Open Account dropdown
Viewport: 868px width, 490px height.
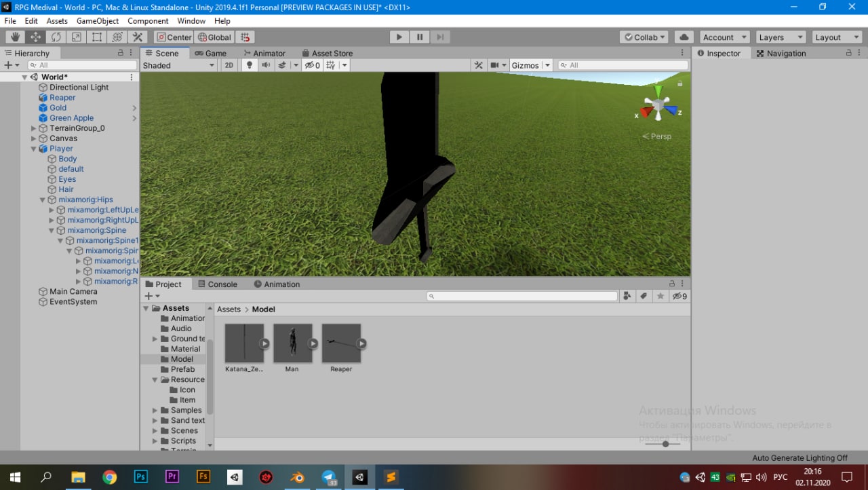click(724, 37)
